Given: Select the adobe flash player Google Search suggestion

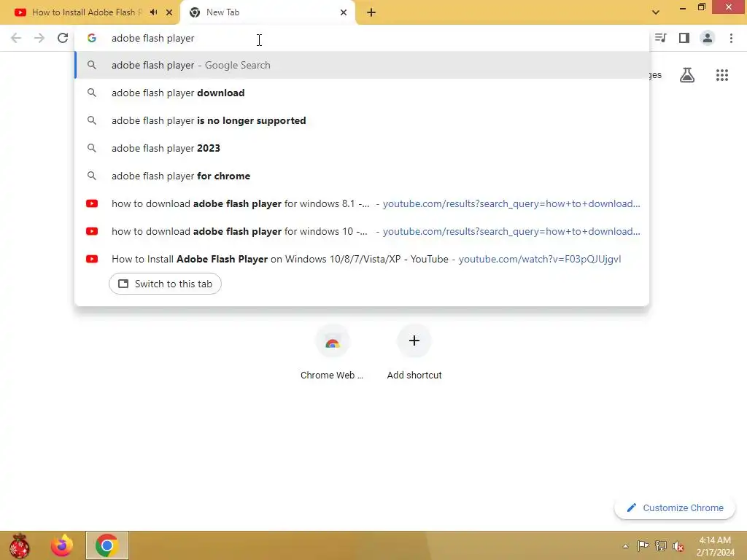Looking at the screenshot, I should point(362,65).
